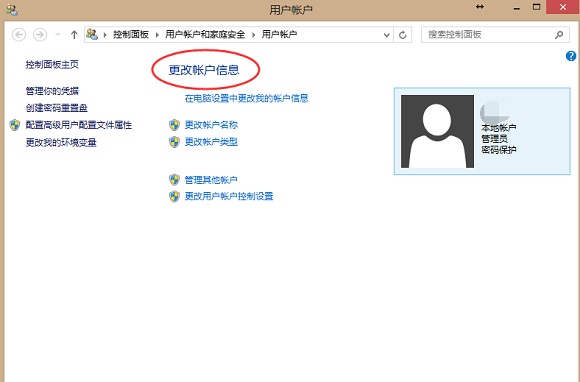
Task: Open 配置高级用户配置文件属性 link
Action: 79,125
